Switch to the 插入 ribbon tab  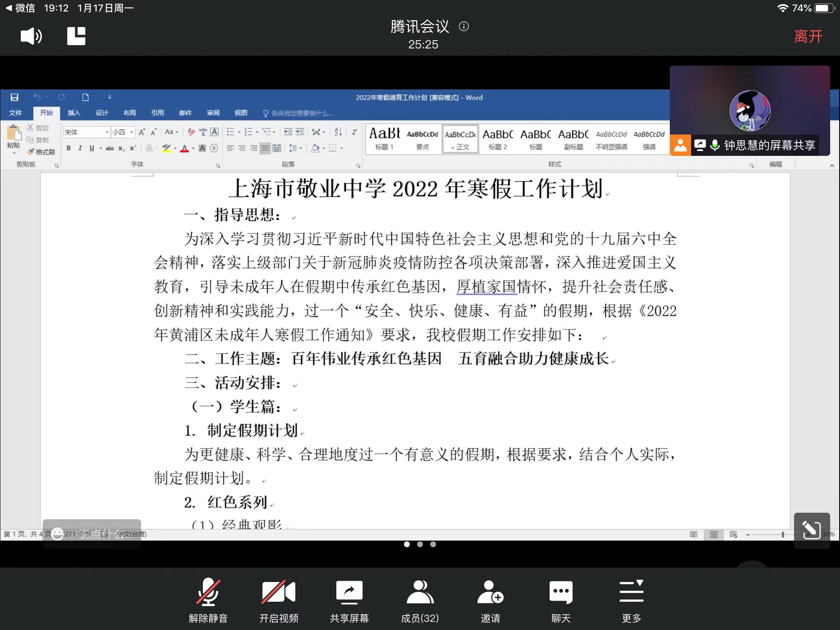click(x=74, y=113)
